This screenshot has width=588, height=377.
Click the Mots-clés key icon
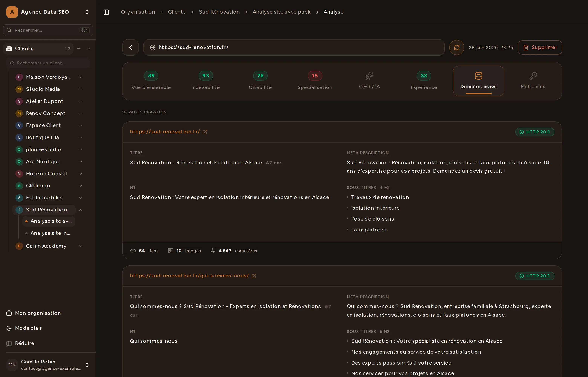coord(533,76)
